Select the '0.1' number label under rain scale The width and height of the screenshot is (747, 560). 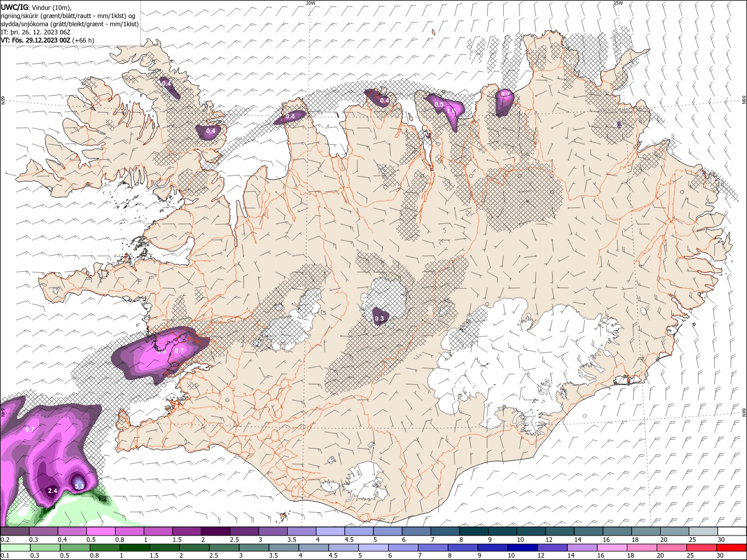click(6, 556)
